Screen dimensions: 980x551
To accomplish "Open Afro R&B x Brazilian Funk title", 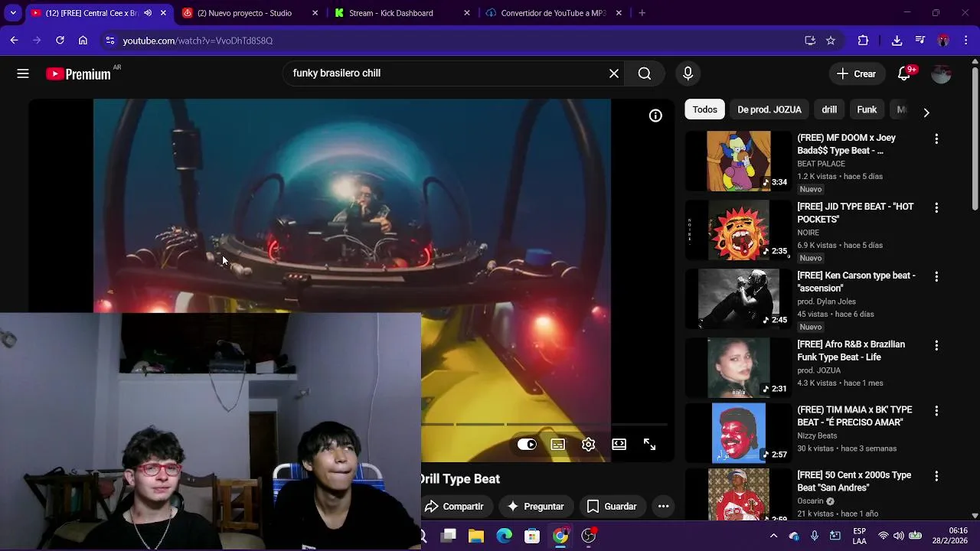I will [x=851, y=350].
